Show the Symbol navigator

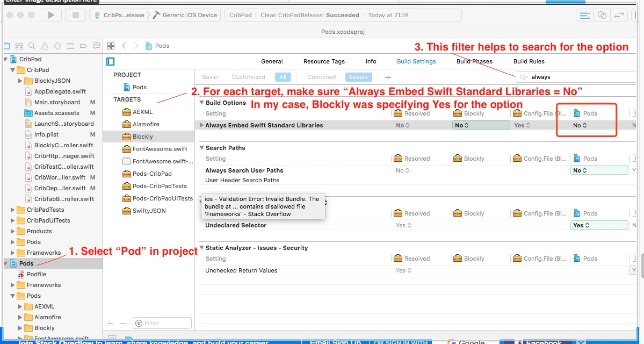(19, 46)
